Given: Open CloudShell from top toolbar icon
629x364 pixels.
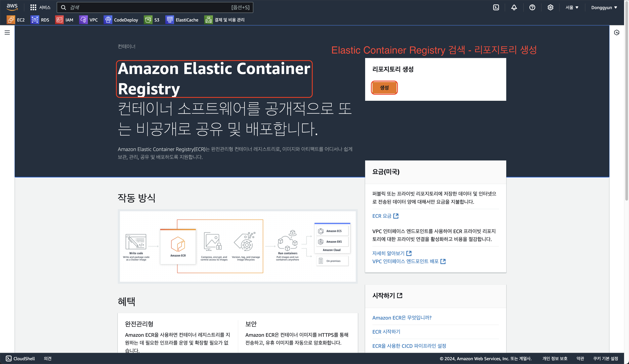Looking at the screenshot, I should point(496,7).
